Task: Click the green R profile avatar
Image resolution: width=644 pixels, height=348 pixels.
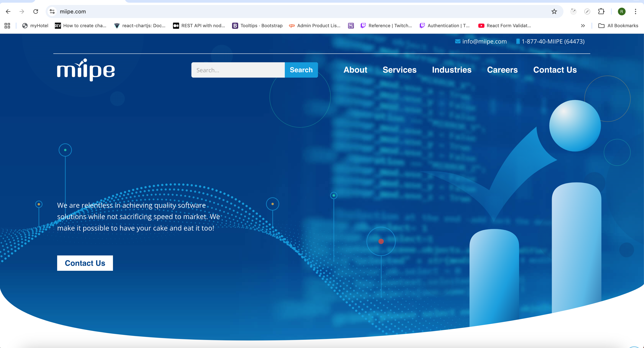Action: pyautogui.click(x=622, y=11)
